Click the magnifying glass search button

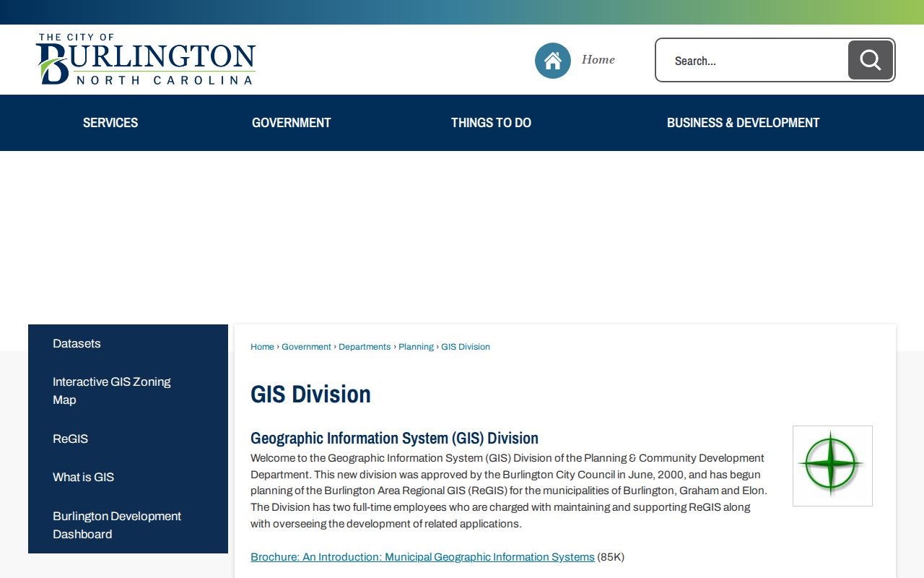[x=871, y=60]
